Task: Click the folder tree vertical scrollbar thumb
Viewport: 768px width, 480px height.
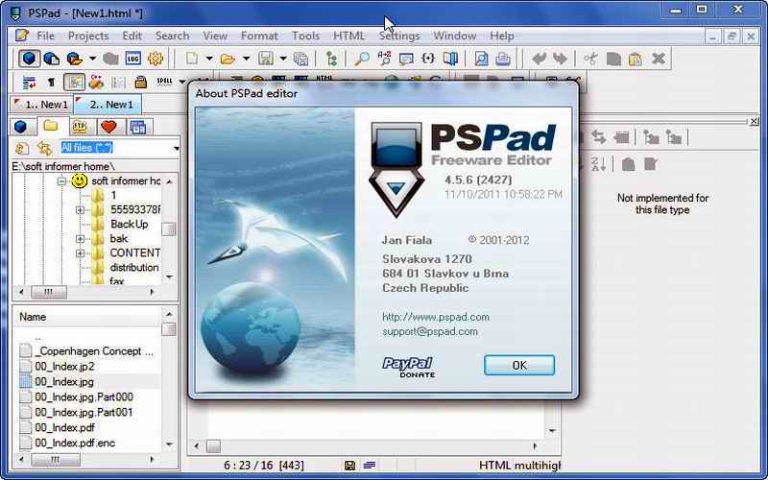Action: [x=169, y=229]
